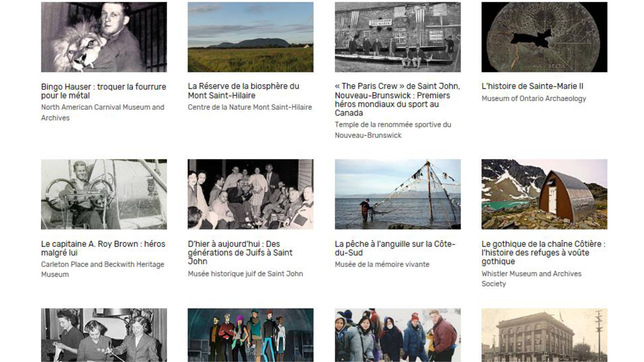The image size is (644, 362).
Task: Open the Captain Roy Brown airplane thumbnail
Action: tap(104, 194)
